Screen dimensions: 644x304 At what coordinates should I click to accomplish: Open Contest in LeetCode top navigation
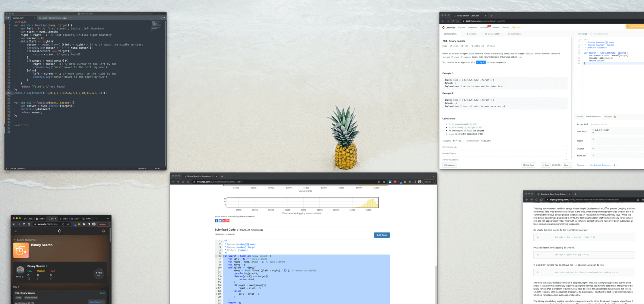click(x=495, y=28)
